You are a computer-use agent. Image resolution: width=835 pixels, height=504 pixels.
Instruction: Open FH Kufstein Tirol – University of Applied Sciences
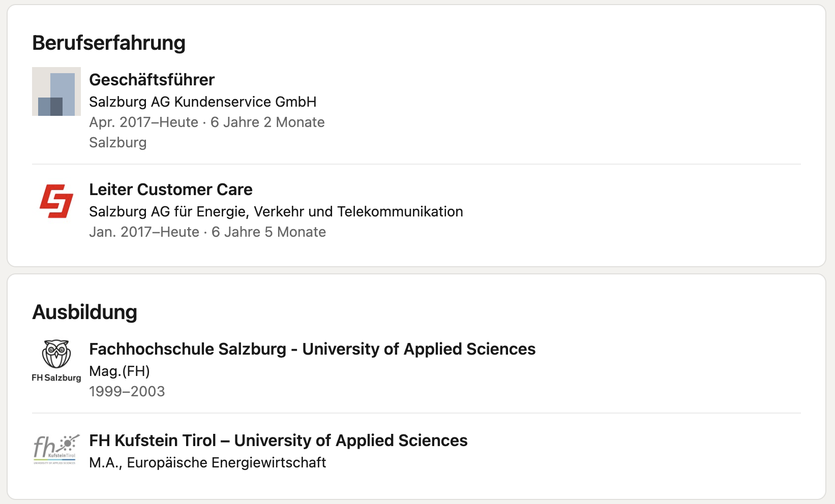click(278, 440)
